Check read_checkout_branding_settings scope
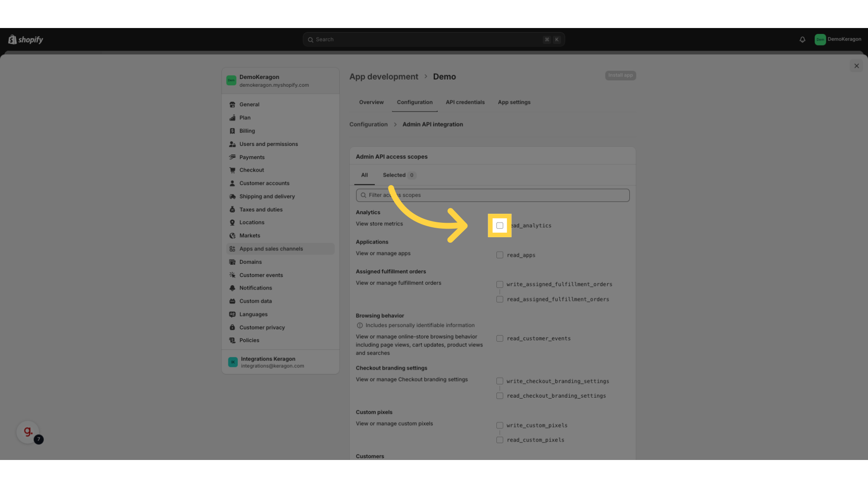Image resolution: width=868 pixels, height=488 pixels. click(x=500, y=396)
